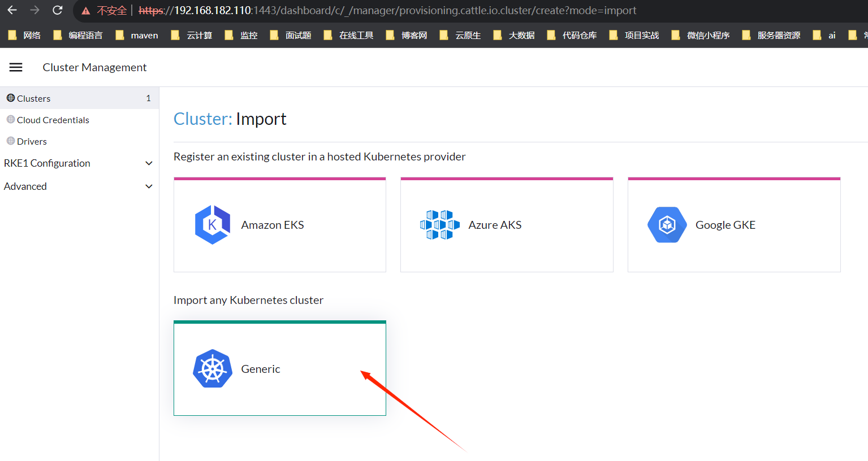Click the globe icon beside Drivers
868x461 pixels.
point(11,141)
